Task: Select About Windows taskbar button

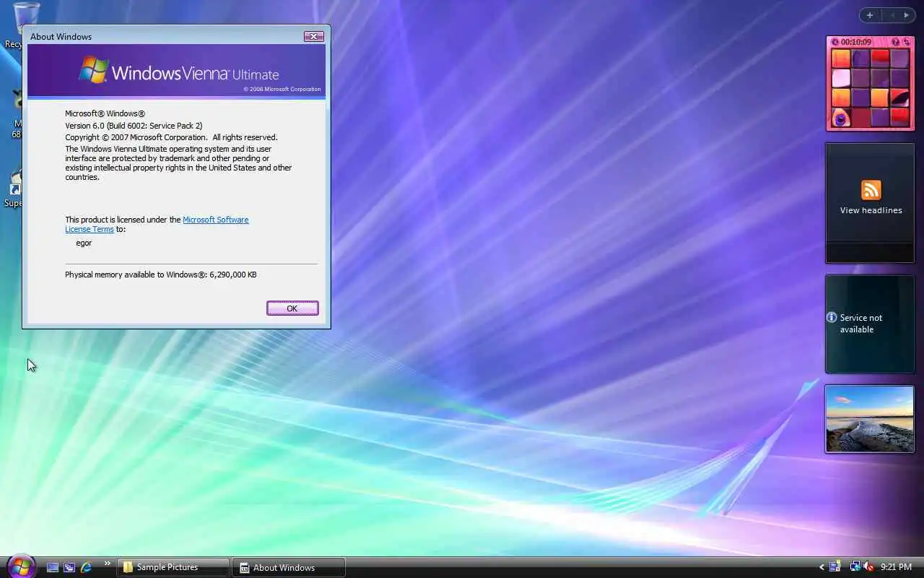Action: pos(289,567)
